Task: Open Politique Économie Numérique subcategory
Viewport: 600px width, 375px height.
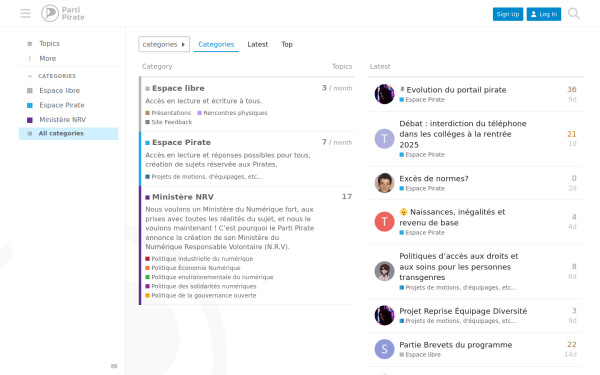Action: pyautogui.click(x=193, y=268)
